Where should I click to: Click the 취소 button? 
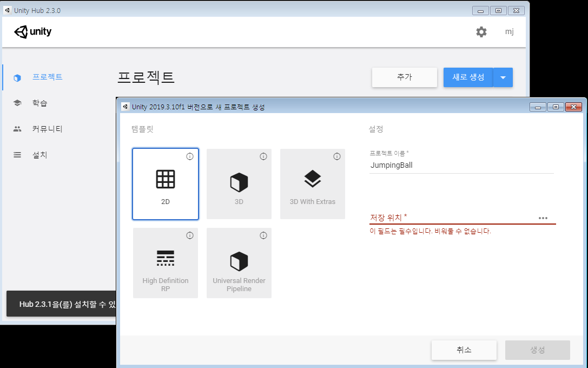tap(464, 350)
